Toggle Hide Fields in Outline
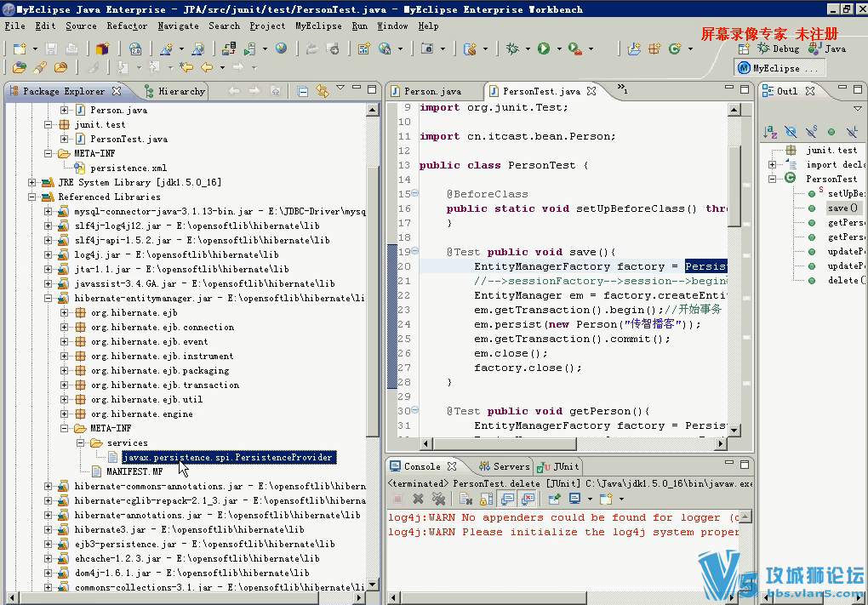868x605 pixels. pyautogui.click(x=791, y=132)
